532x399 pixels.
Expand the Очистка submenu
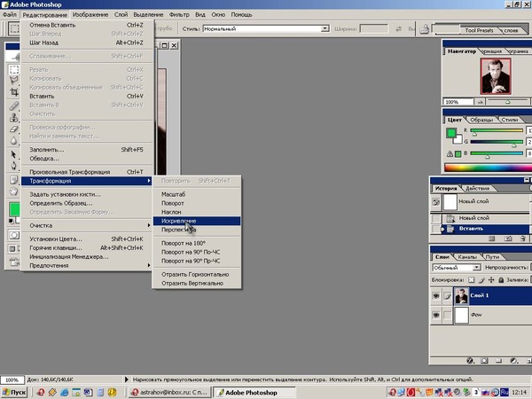86,225
